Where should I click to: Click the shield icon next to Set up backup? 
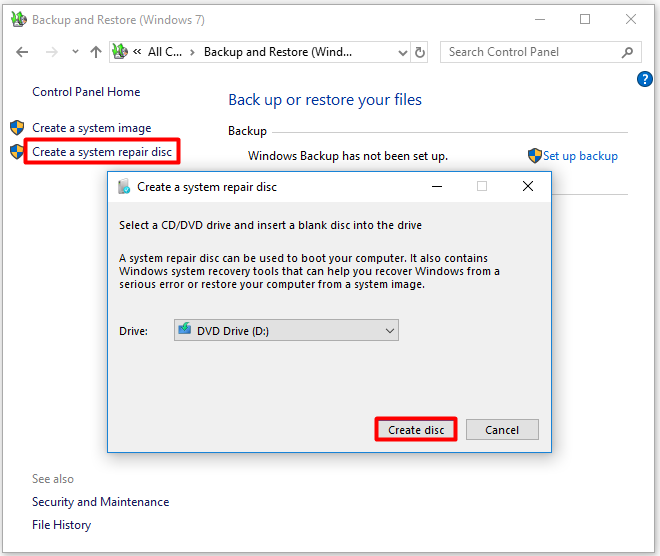pyautogui.click(x=535, y=156)
